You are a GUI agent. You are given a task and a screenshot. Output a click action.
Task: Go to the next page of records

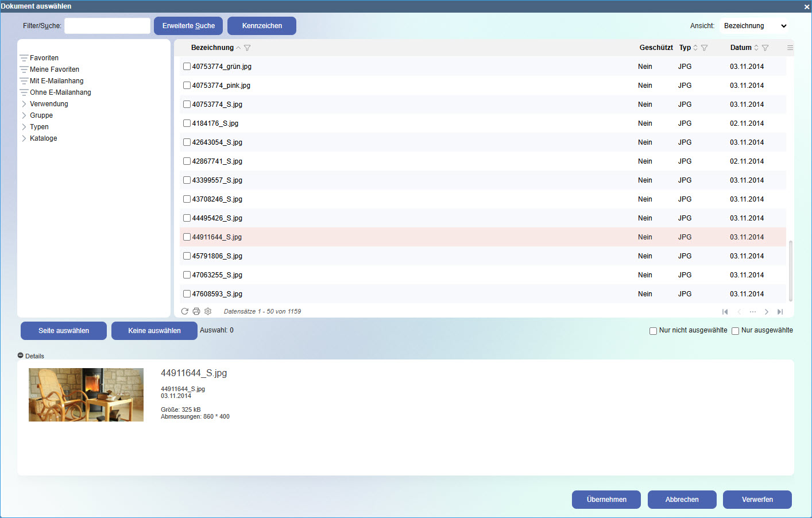[x=767, y=312]
